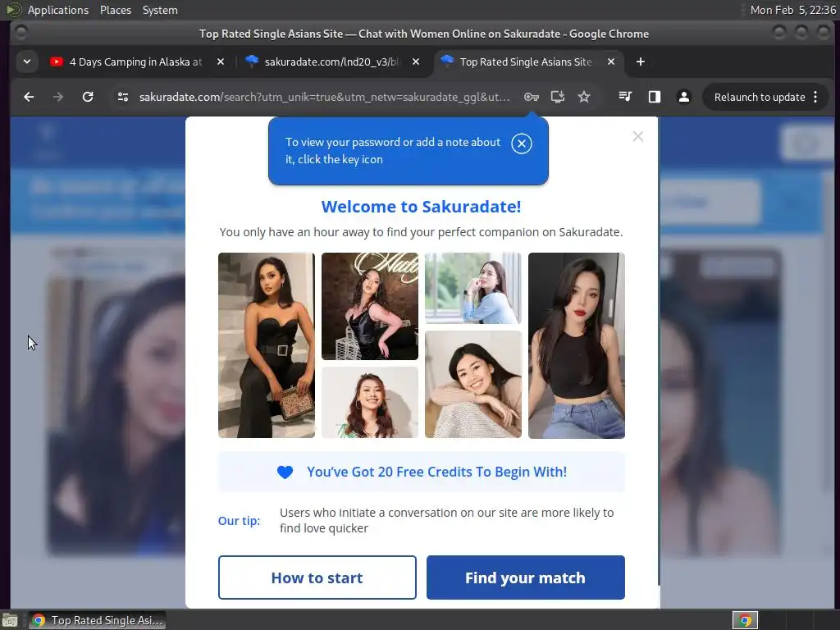The height and width of the screenshot is (630, 840).
Task: Click the blue heart icon beside free credits
Action: (285, 472)
